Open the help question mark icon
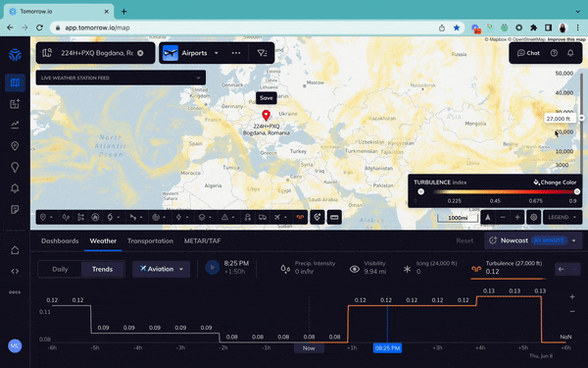 [554, 53]
